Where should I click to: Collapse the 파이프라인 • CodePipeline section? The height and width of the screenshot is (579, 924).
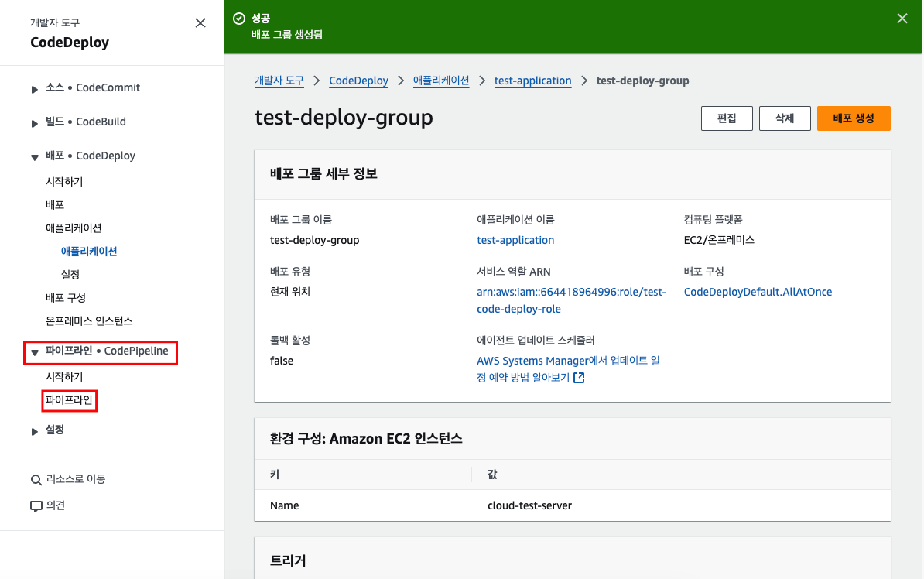click(34, 352)
